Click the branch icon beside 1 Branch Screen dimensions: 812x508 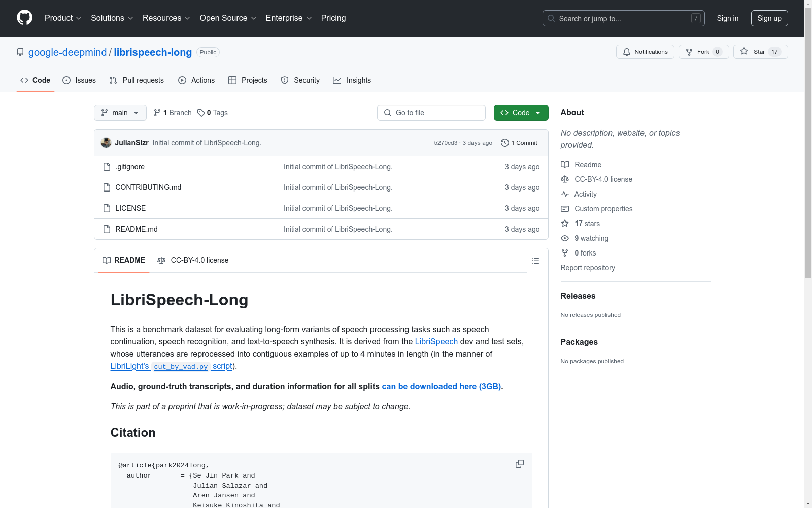pyautogui.click(x=157, y=113)
